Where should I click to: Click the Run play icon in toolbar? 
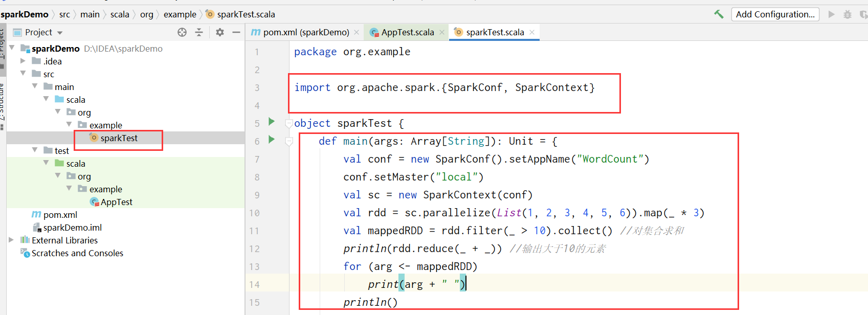(x=832, y=14)
